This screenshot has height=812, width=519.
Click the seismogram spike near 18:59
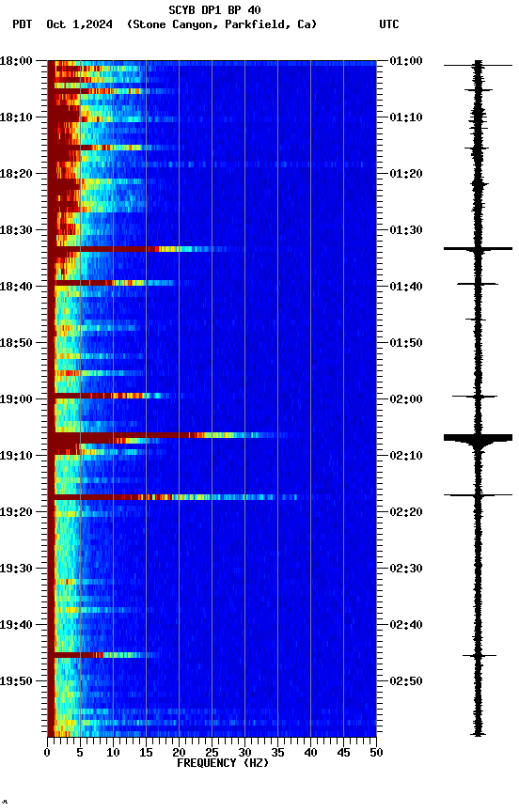pos(475,397)
